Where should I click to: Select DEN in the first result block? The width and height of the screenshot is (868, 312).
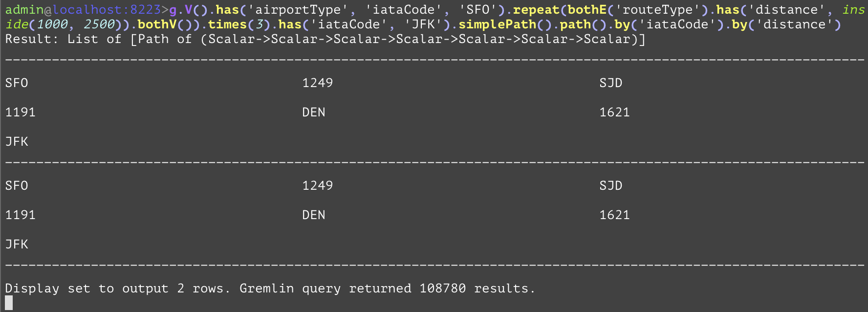[x=314, y=112]
